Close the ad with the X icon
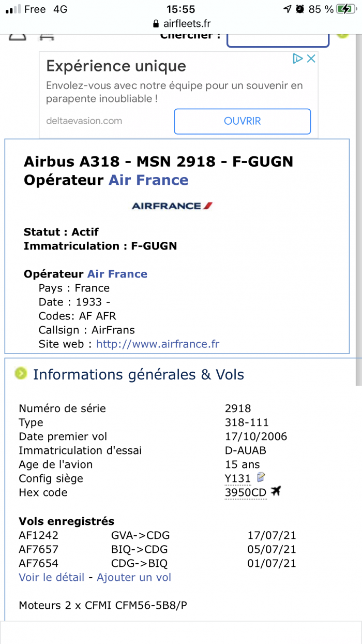The height and width of the screenshot is (644, 362). pos(311,58)
